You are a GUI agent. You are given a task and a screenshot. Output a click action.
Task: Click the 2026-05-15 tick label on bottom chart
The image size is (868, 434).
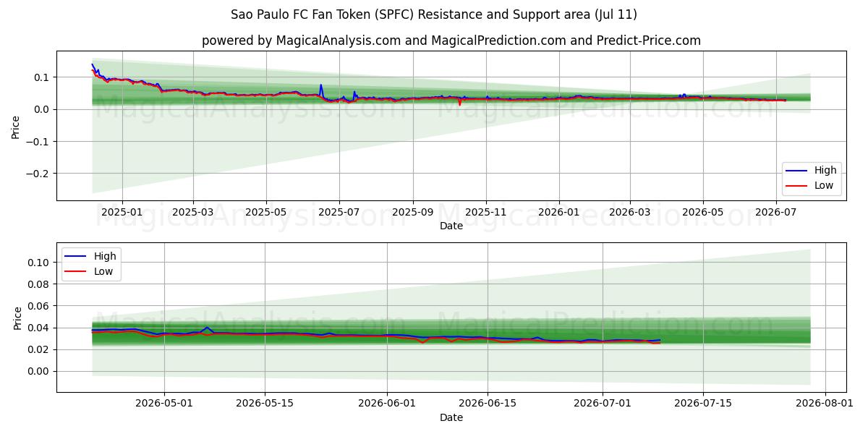(263, 404)
